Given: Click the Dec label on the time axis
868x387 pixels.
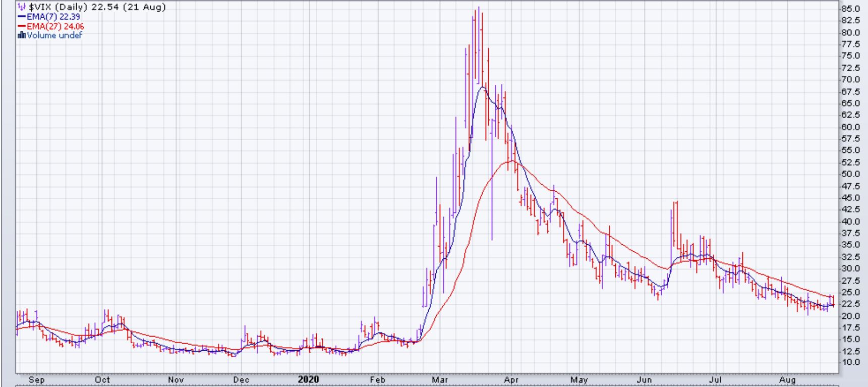Looking at the screenshot, I should point(241,380).
